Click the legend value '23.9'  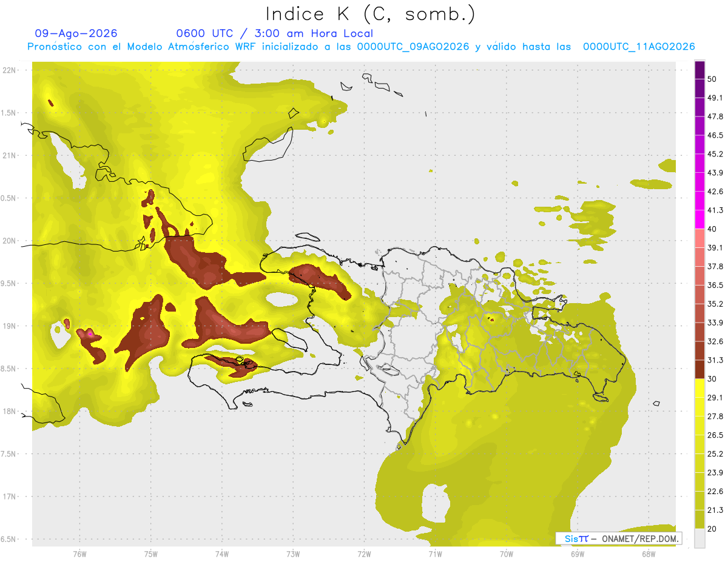[x=715, y=473]
